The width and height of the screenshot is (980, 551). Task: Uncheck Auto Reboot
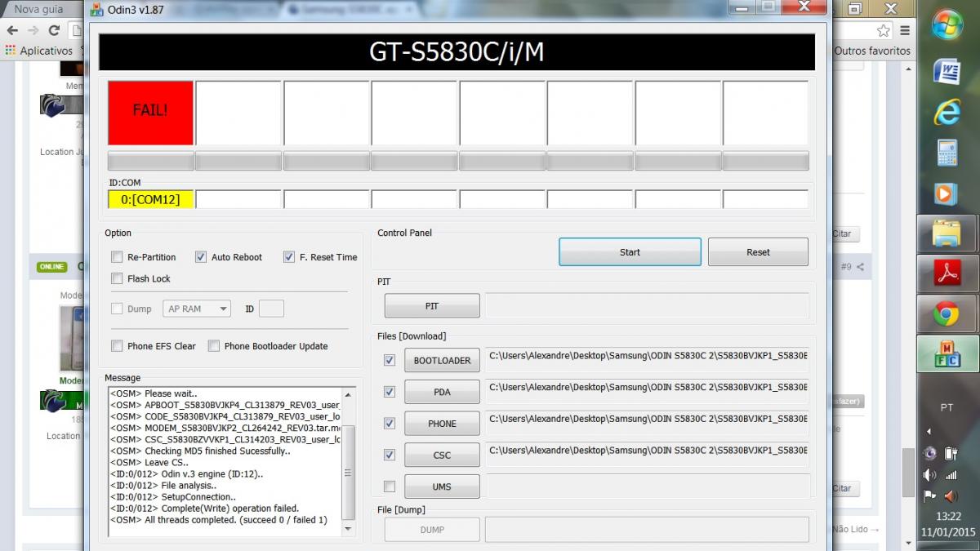pyautogui.click(x=201, y=257)
